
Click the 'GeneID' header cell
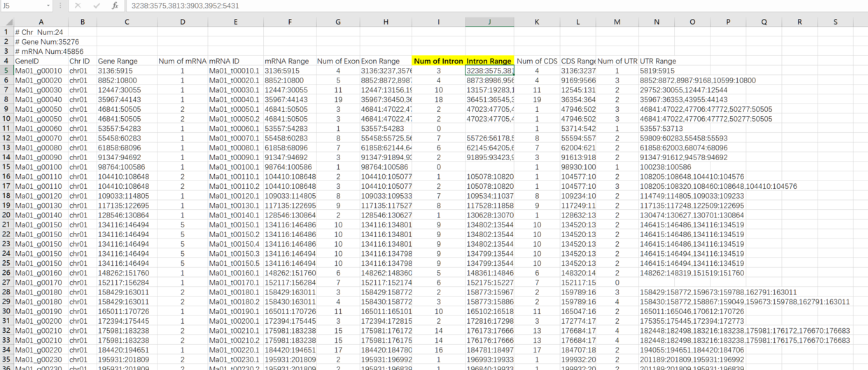[41, 61]
